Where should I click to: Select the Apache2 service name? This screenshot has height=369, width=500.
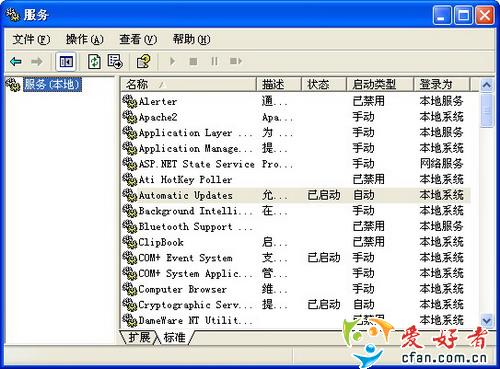158,117
